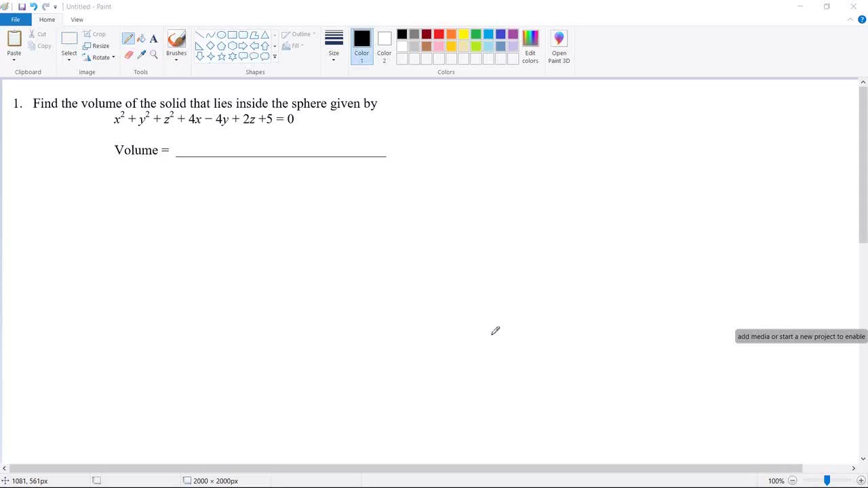Activate the Color 2 button
The image size is (868, 488).
click(x=384, y=47)
